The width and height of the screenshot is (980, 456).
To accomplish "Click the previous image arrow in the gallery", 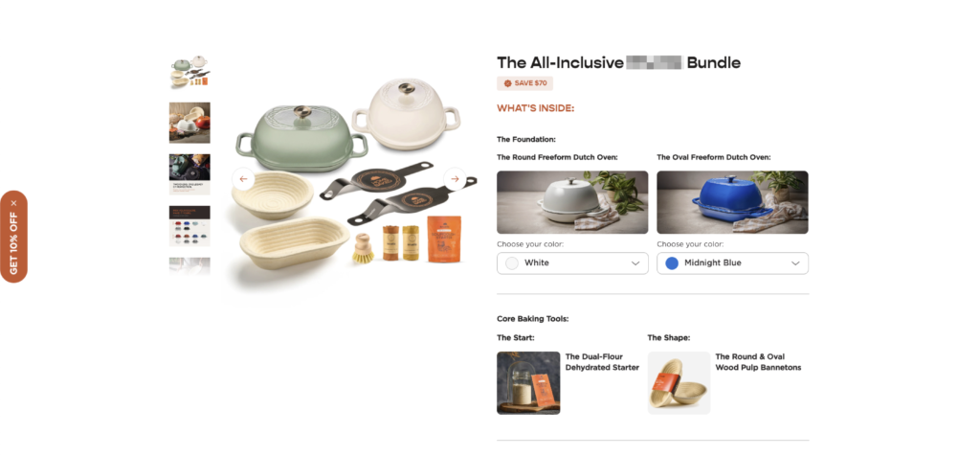I will pyautogui.click(x=243, y=179).
